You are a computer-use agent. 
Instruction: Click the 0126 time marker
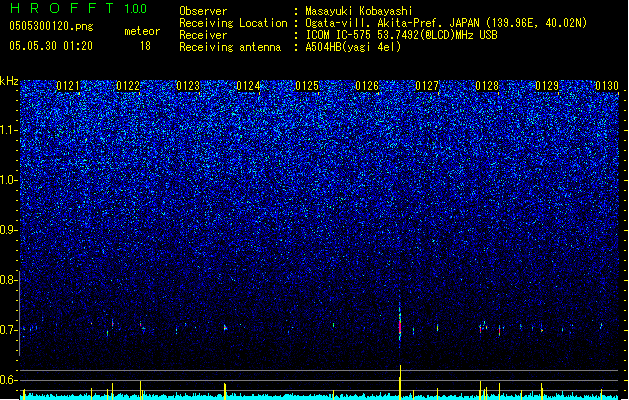(367, 86)
